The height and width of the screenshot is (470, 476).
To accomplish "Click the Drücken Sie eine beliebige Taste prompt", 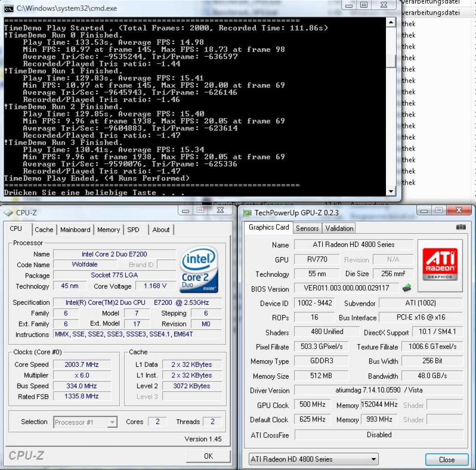I will coord(94,193).
